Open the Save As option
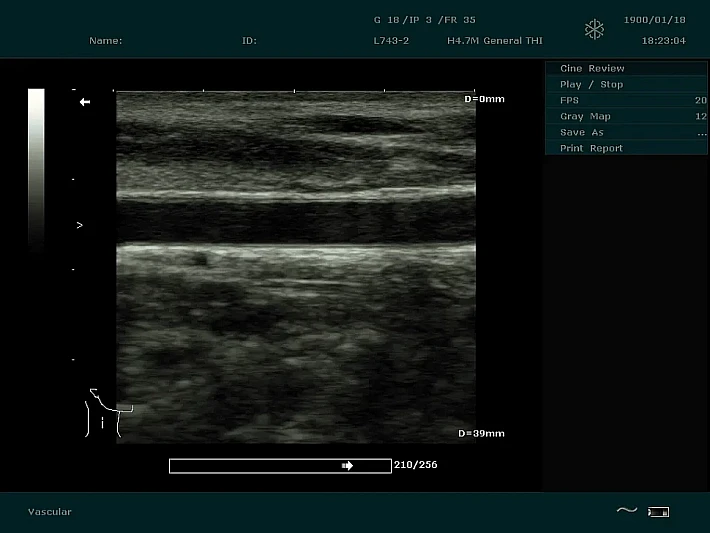710x533 pixels. point(582,133)
